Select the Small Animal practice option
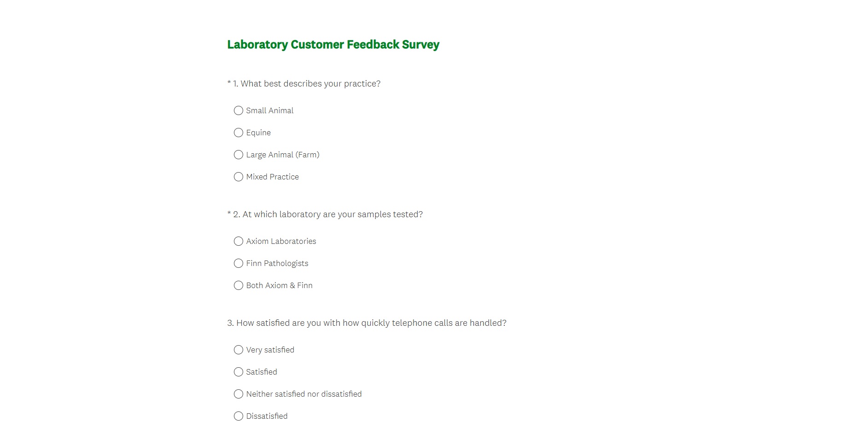868x422 pixels. point(239,110)
